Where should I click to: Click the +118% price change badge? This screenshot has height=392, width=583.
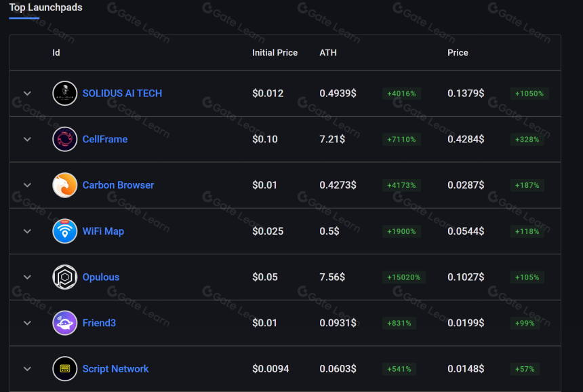click(527, 231)
